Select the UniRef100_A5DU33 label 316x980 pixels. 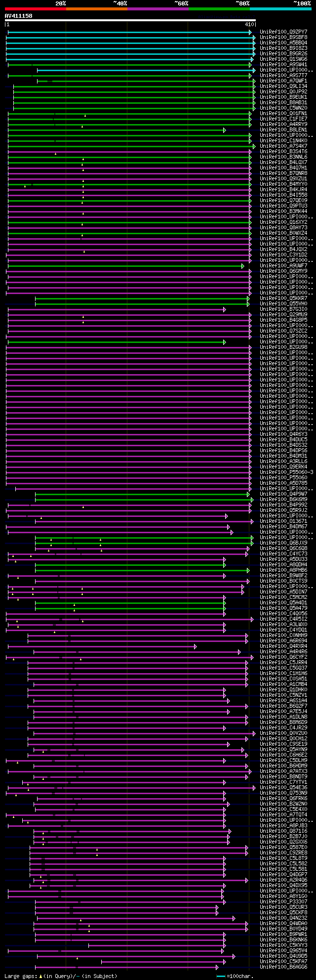point(283,559)
